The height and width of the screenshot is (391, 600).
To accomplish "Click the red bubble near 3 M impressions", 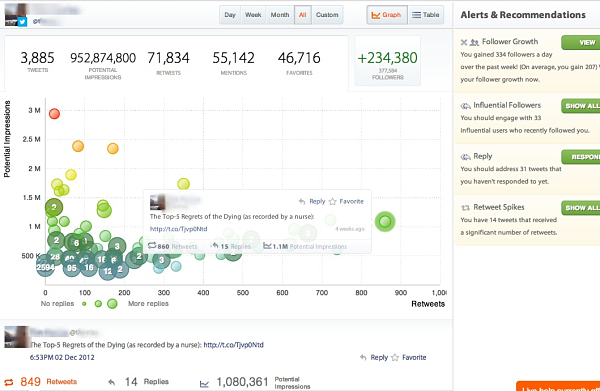I will point(54,114).
